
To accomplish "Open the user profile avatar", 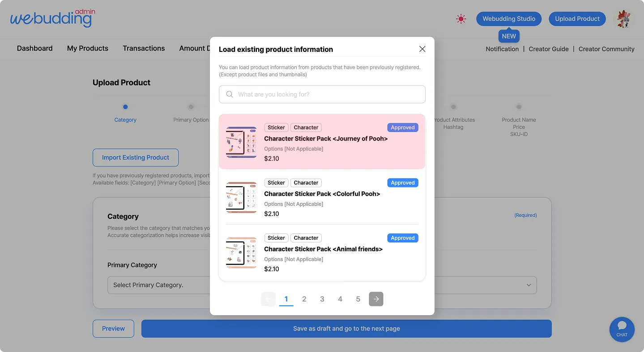I will pos(623,19).
